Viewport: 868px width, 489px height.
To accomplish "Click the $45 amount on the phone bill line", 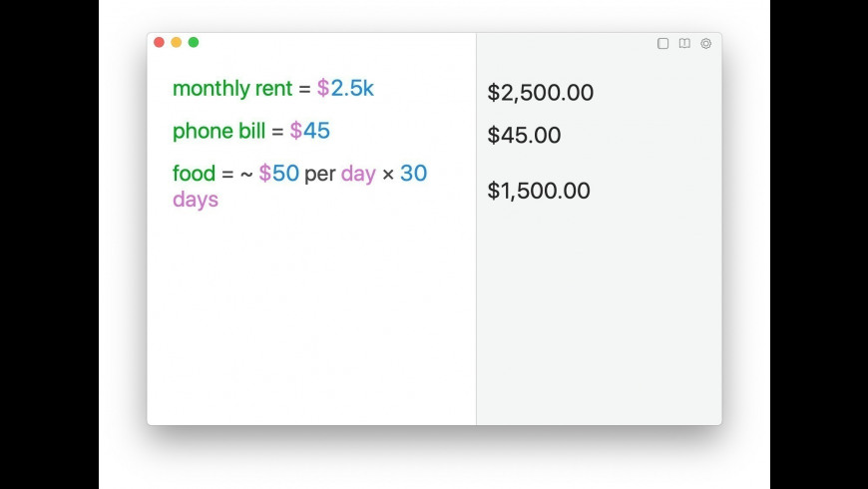I will click(310, 132).
